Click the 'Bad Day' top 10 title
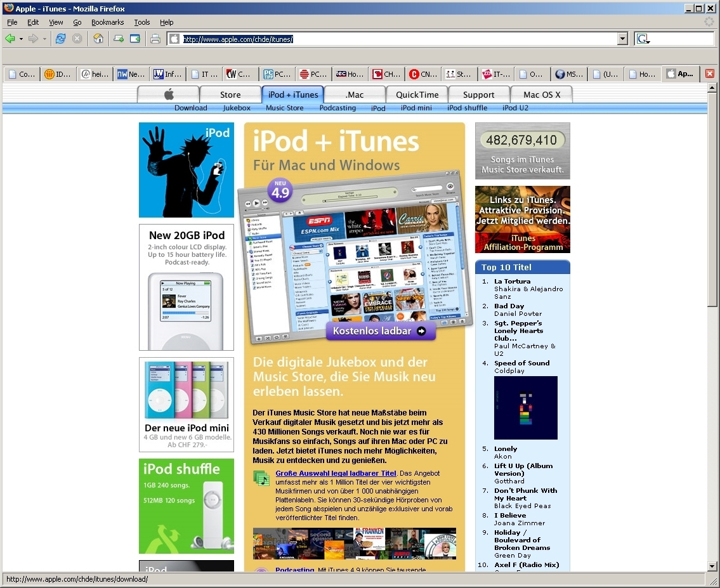The height and width of the screenshot is (588, 720). 509,306
